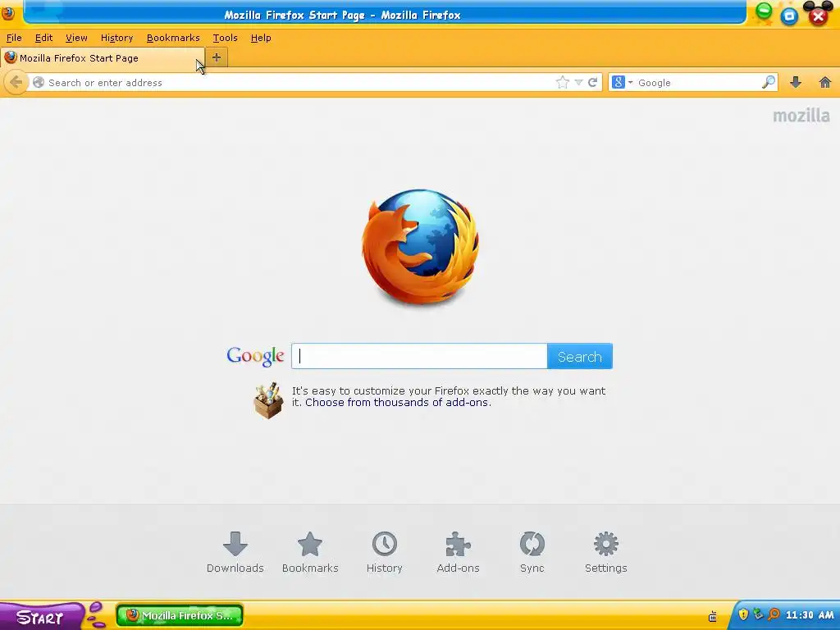Viewport: 840px width, 630px height.
Task: Open the File menu
Action: (14, 38)
